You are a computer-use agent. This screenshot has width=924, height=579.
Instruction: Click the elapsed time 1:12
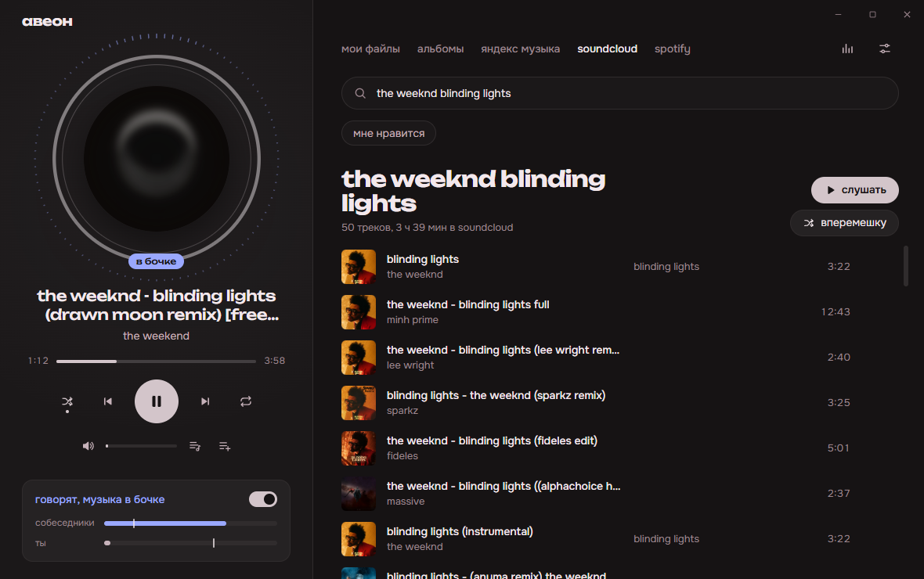[x=38, y=361]
